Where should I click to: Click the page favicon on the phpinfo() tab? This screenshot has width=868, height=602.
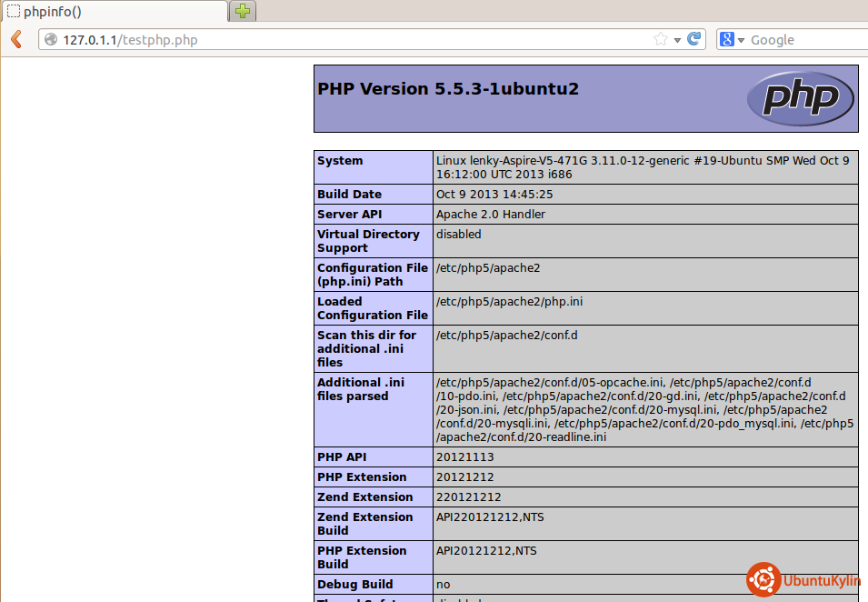(13, 12)
